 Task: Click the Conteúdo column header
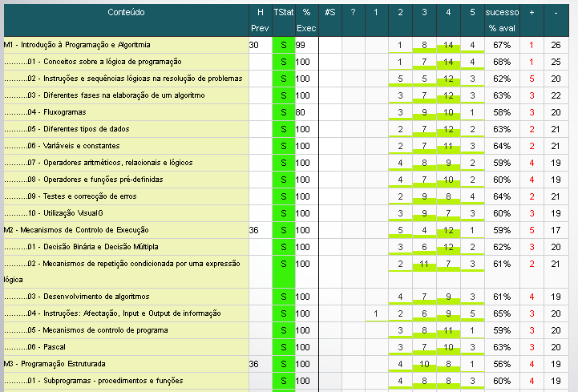tap(127, 13)
